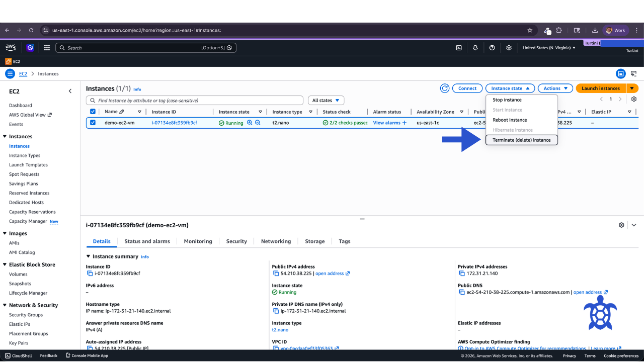
Task: Collapse the Instance summary section
Action: 89,256
